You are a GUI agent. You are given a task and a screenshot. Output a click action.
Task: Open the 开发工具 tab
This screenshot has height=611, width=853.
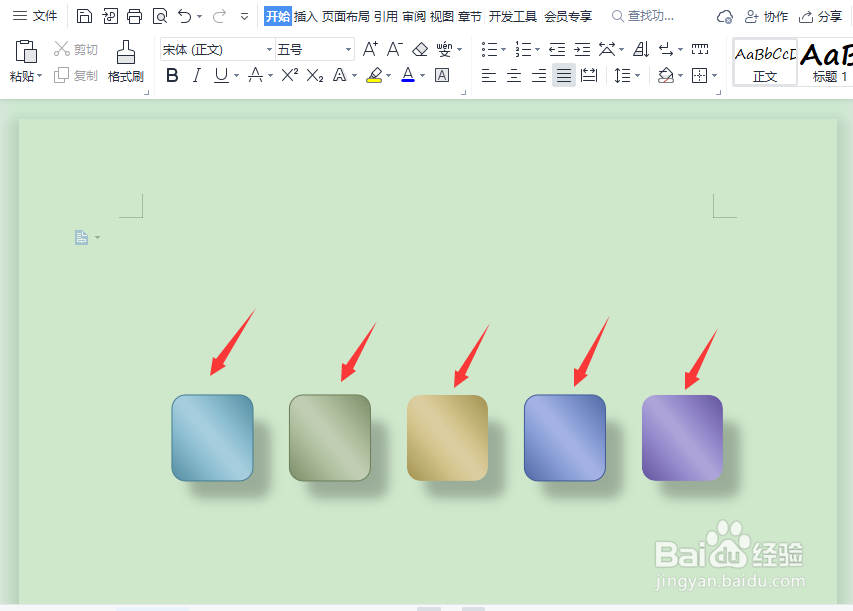(512, 16)
